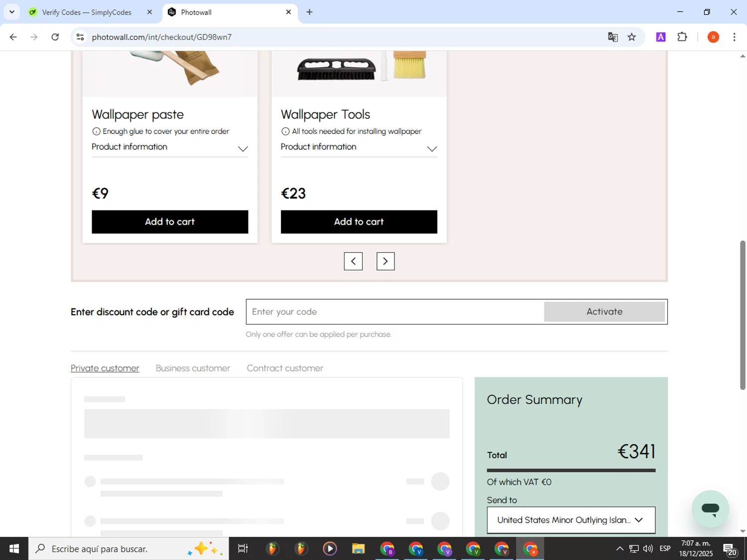Screen dimensions: 747x560
Task: Select the Contract customer tab
Action: coord(285,368)
